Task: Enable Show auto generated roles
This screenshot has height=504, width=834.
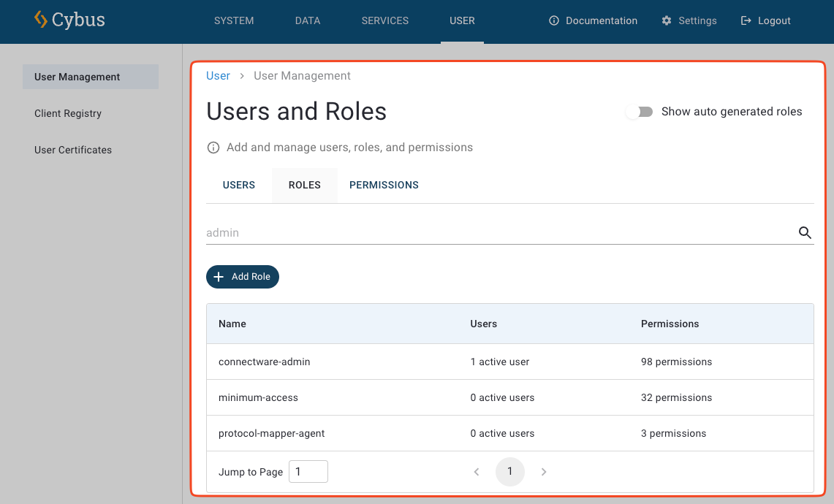Action: pyautogui.click(x=640, y=112)
